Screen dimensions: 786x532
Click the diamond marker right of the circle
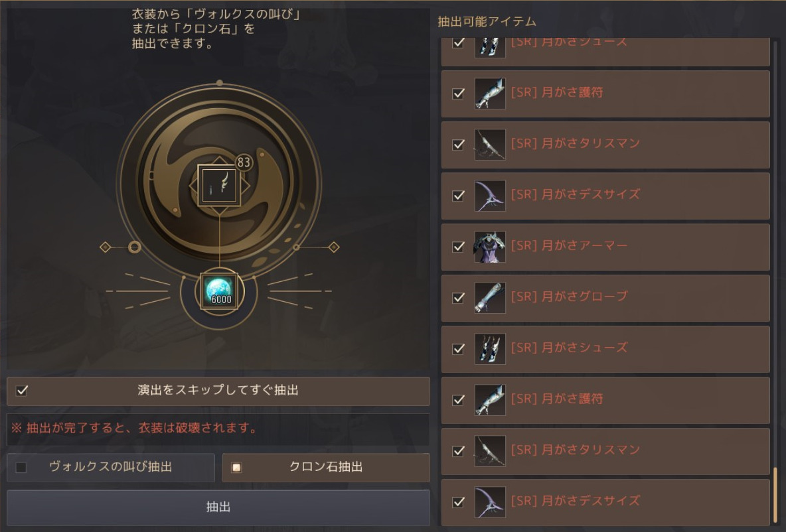pyautogui.click(x=334, y=247)
